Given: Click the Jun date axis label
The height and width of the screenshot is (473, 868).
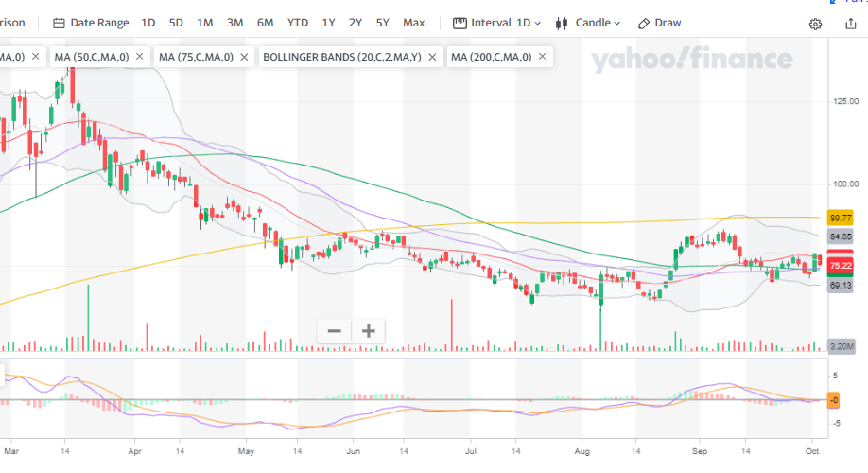Looking at the screenshot, I should coord(354,451).
